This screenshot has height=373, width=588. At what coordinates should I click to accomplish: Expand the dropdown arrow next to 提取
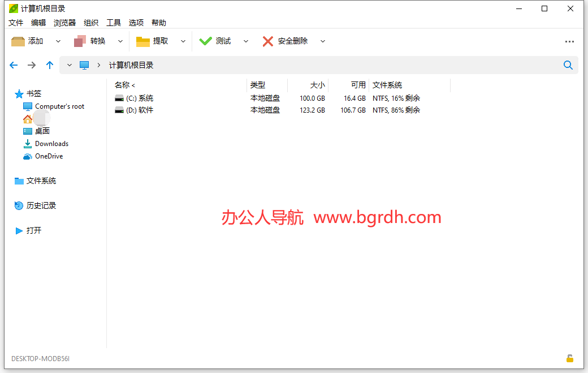[x=183, y=41]
